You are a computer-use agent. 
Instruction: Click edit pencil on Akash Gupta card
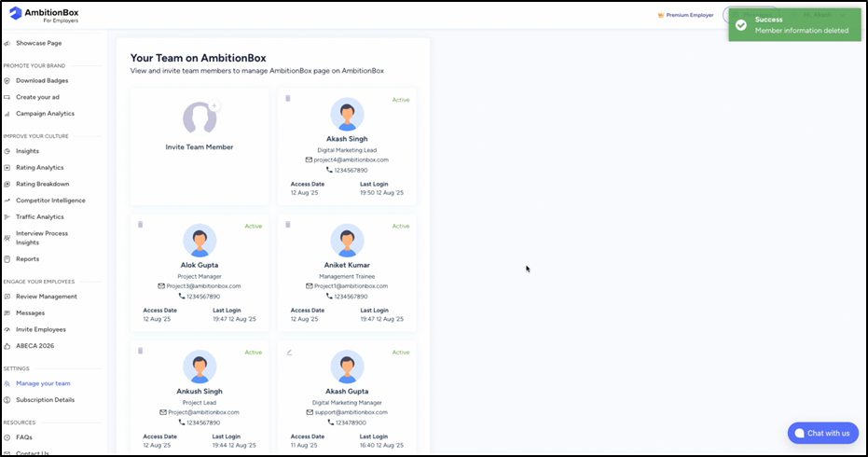pos(289,352)
